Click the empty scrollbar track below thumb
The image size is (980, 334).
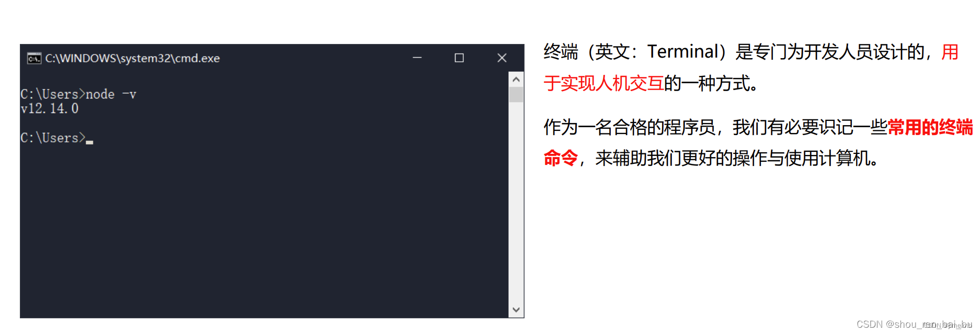tap(516, 202)
